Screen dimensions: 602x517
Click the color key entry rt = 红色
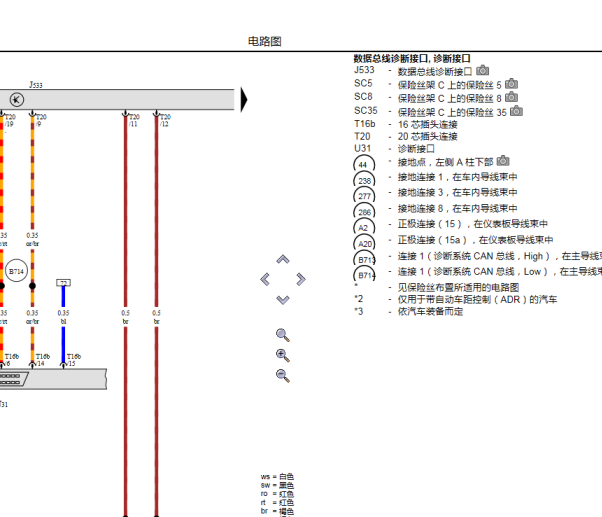point(277,502)
